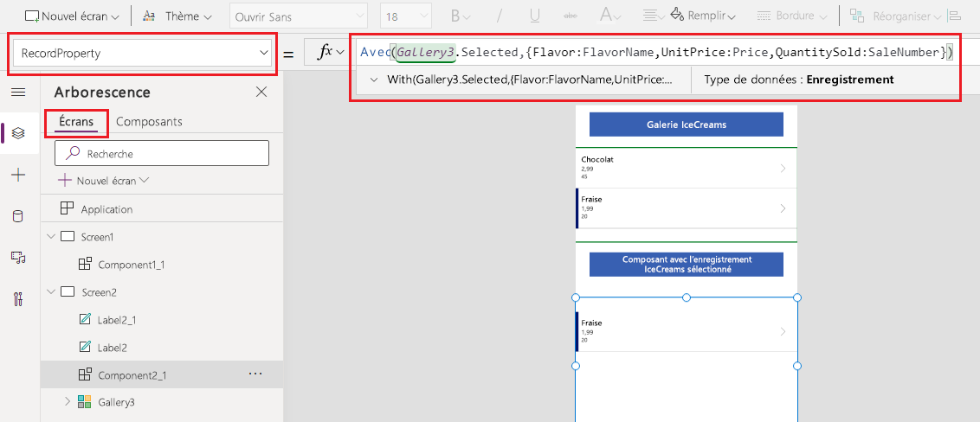This screenshot has width=980, height=422.
Task: Open the Remplir fill color picker
Action: [x=702, y=16]
